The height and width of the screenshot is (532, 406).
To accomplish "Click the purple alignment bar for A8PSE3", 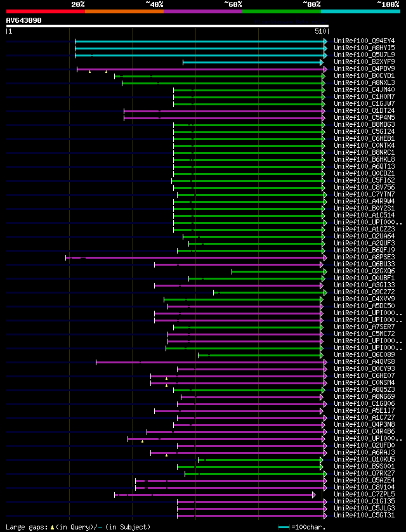I will coord(195,257).
